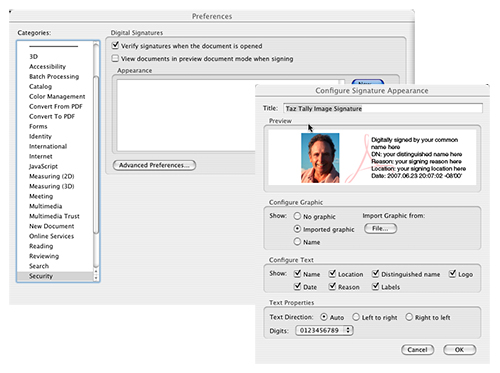Click the Categories list scroll arrows

(x=96, y=275)
